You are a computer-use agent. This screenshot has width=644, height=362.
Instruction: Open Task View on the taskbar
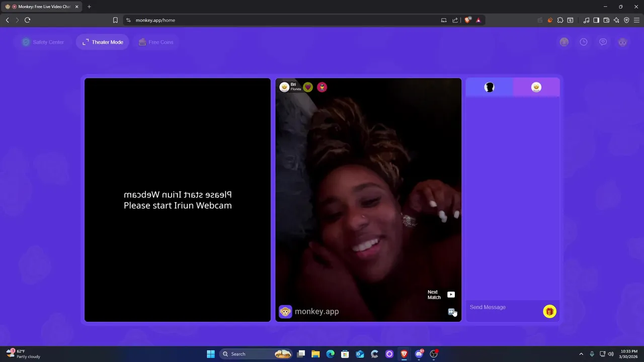tap(301, 354)
